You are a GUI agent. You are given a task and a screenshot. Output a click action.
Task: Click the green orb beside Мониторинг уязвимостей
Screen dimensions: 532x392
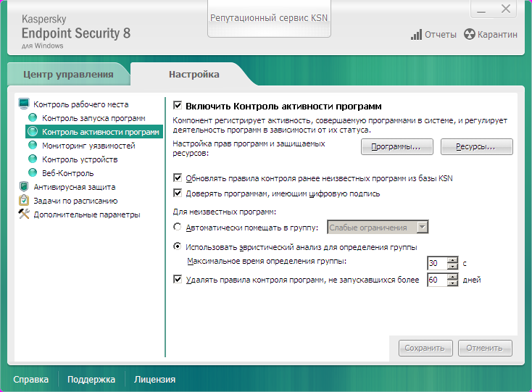tap(33, 146)
